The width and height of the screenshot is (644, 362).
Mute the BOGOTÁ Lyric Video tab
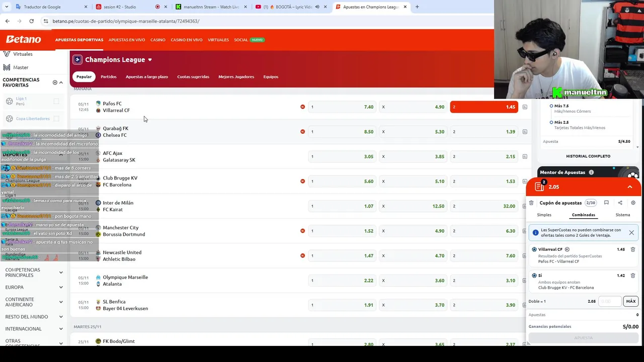point(317,7)
